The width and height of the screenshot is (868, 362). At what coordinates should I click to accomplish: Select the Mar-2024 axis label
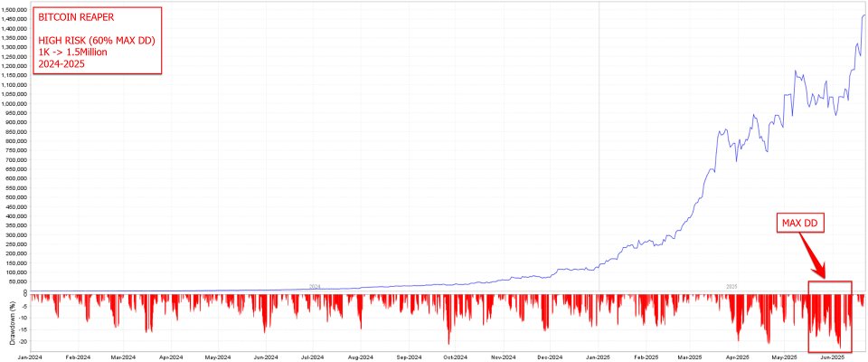(x=124, y=357)
